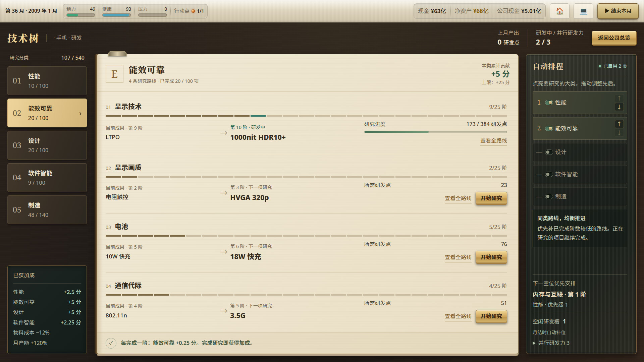Expand 并行研发力 3 disclosure triangle

534,343
